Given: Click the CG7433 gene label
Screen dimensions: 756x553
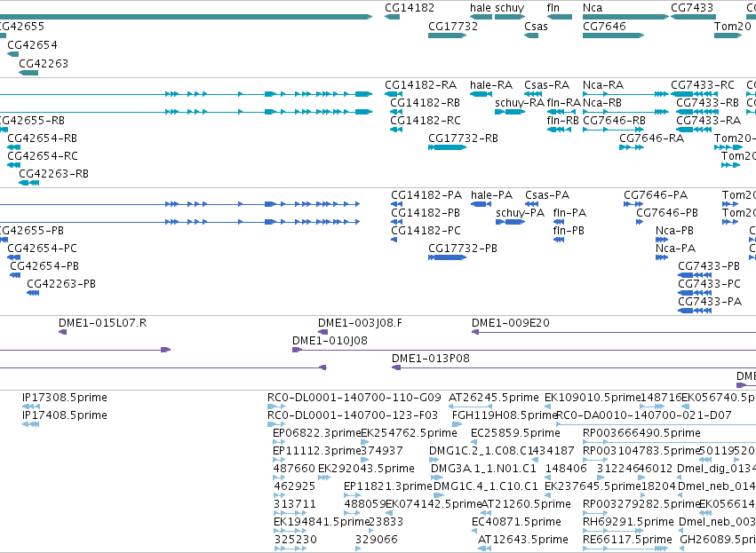Looking at the screenshot, I should point(692,8).
